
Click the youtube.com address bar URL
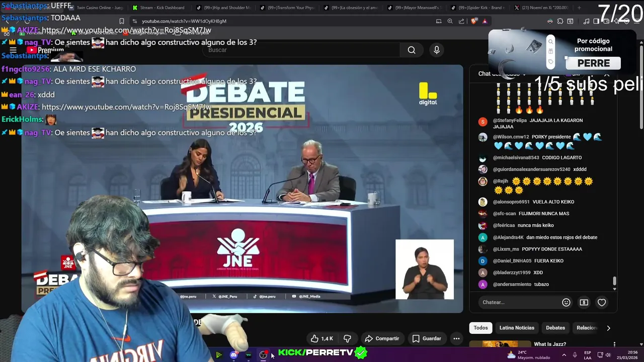pos(184,21)
